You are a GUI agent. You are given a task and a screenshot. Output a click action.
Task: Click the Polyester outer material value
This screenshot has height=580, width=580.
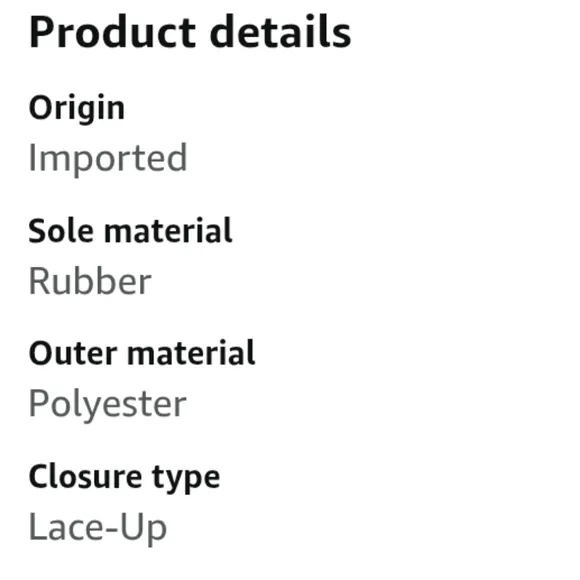coord(108,404)
